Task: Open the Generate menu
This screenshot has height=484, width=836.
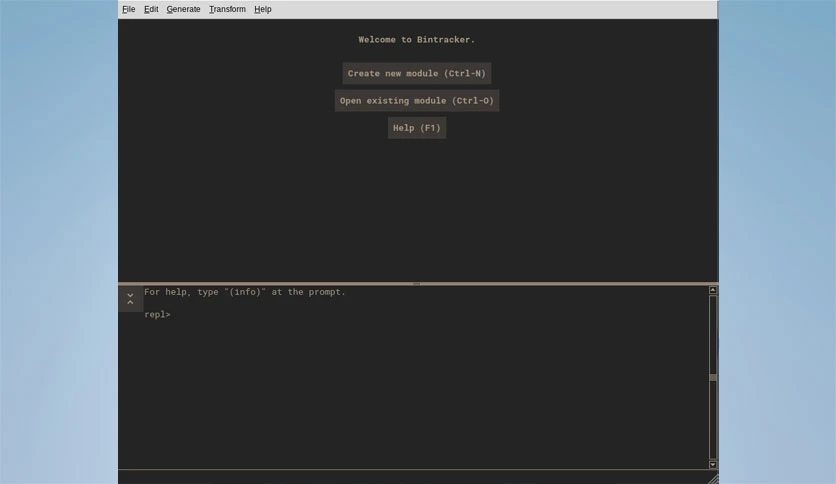Action: (x=183, y=9)
